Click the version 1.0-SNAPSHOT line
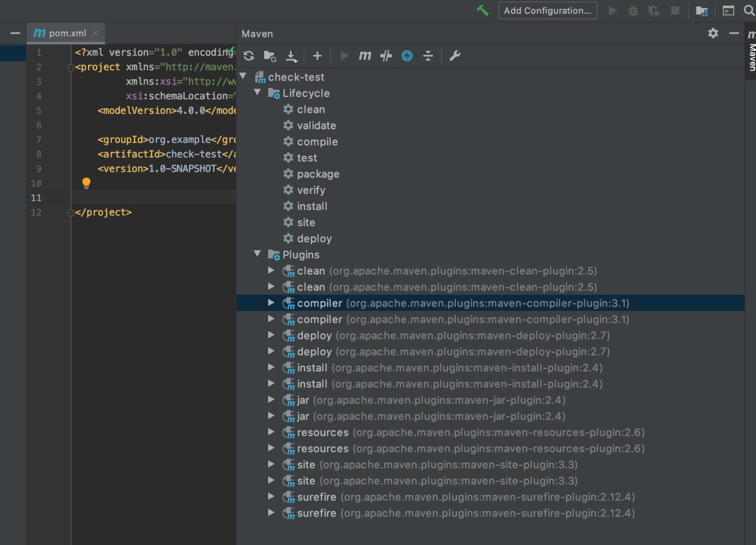This screenshot has width=756, height=545. 167,168
